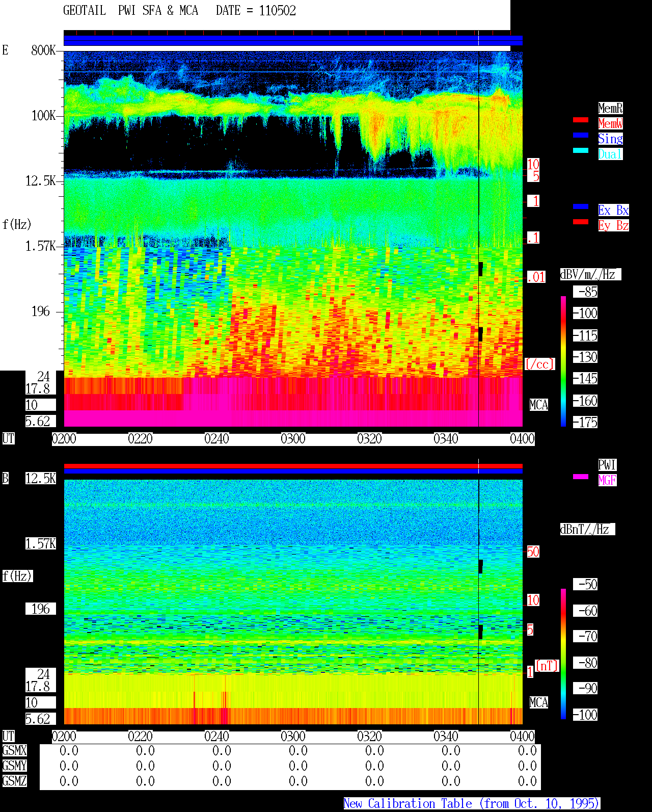Viewport: 652px width, 812px height.
Task: Click the blue status bar above E spectrogram
Action: pos(293,41)
